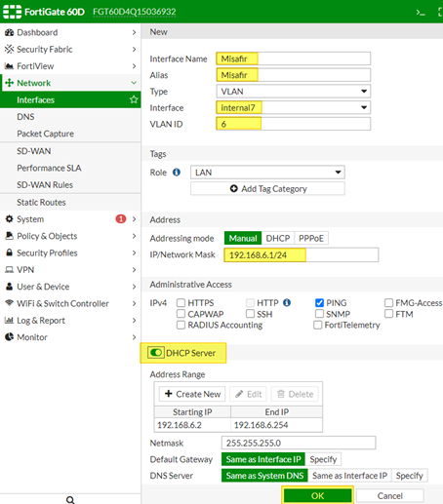Enable HTTPS administrative access
The height and width of the screenshot is (504, 443).
tap(181, 303)
